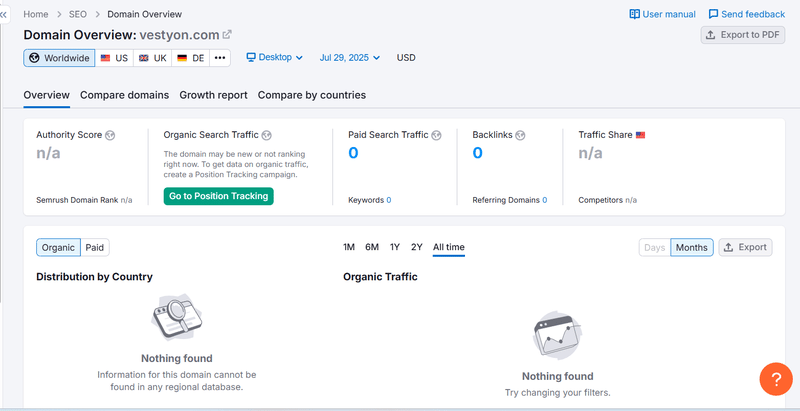800x411 pixels.
Task: Click the chart Export button
Action: coord(745,247)
